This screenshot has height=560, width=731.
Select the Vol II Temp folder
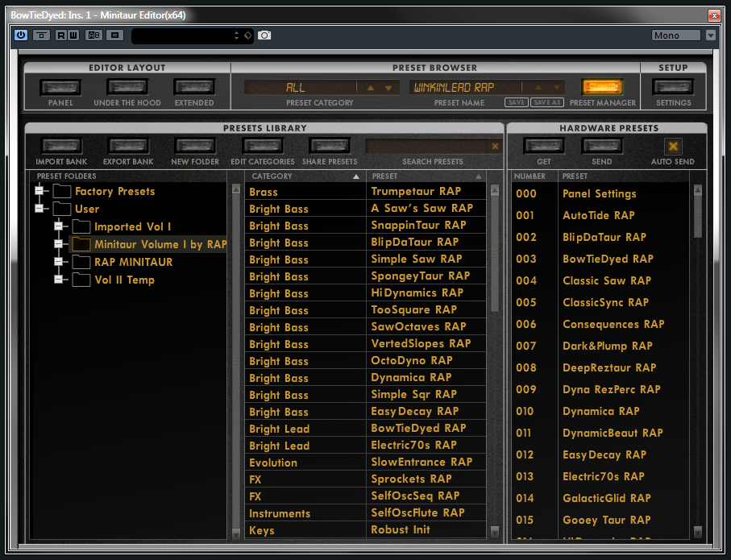(x=124, y=280)
